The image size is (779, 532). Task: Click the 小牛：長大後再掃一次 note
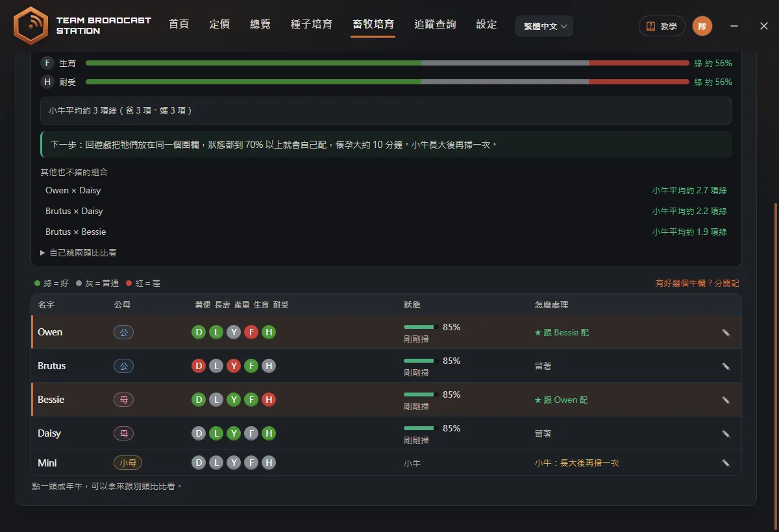(576, 463)
